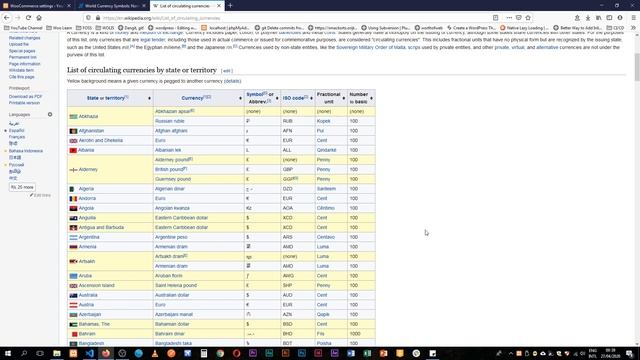Open Task View on the taskbar
Screen dimensions: 640x360
tap(40, 353)
